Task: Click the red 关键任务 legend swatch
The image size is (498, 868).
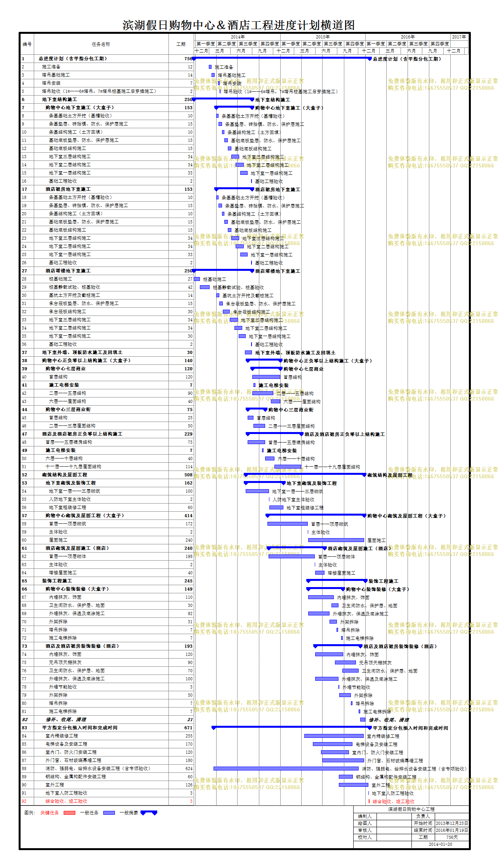Action: (69, 812)
